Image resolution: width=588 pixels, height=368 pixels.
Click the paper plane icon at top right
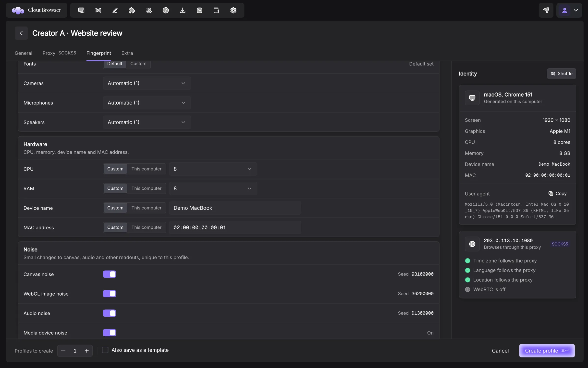pos(546,10)
